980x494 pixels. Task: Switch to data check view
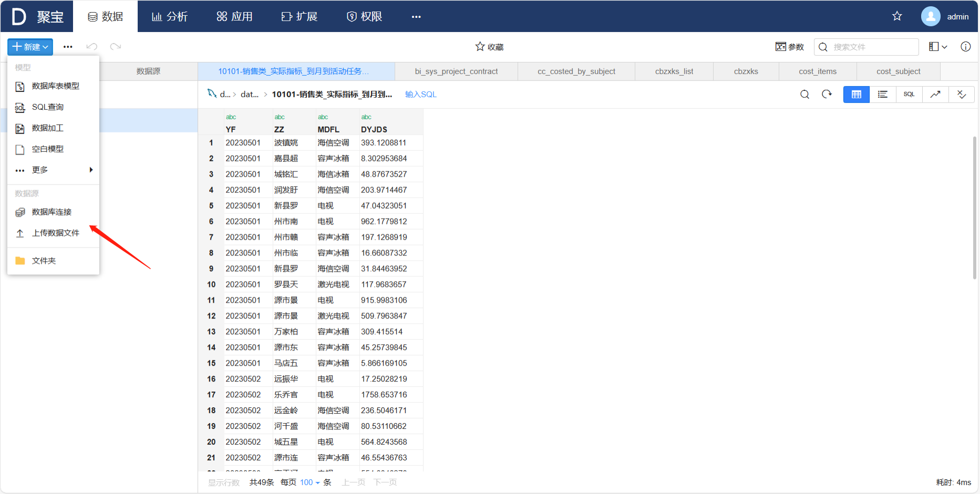962,94
